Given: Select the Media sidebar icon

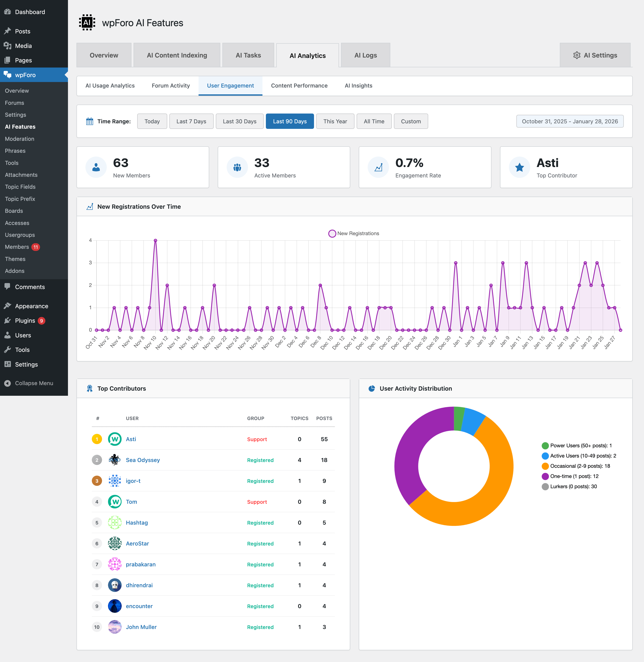Looking at the screenshot, I should pos(7,46).
